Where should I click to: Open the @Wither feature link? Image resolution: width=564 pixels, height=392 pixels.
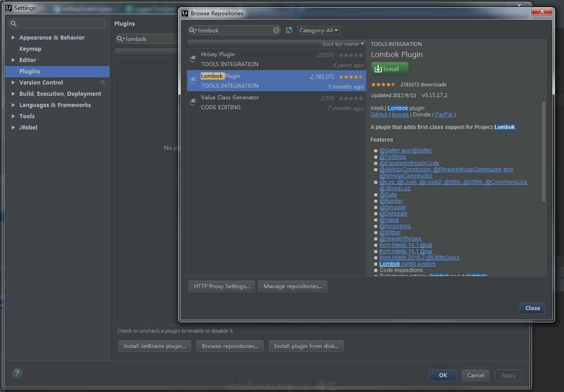[390, 232]
